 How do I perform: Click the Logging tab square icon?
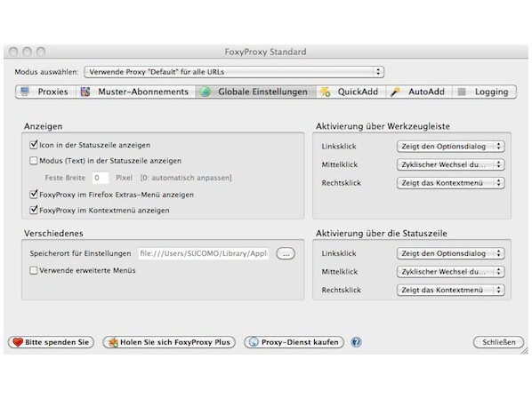coord(462,92)
